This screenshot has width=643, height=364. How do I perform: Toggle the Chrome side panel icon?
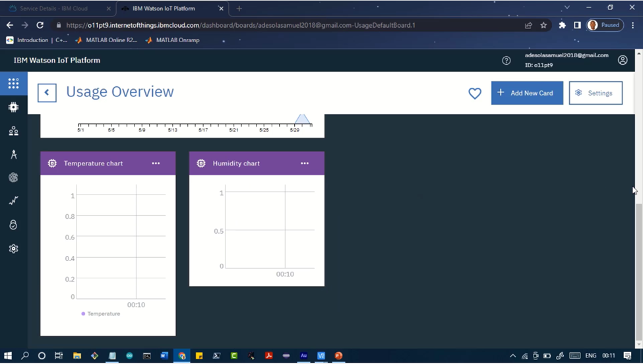click(578, 25)
